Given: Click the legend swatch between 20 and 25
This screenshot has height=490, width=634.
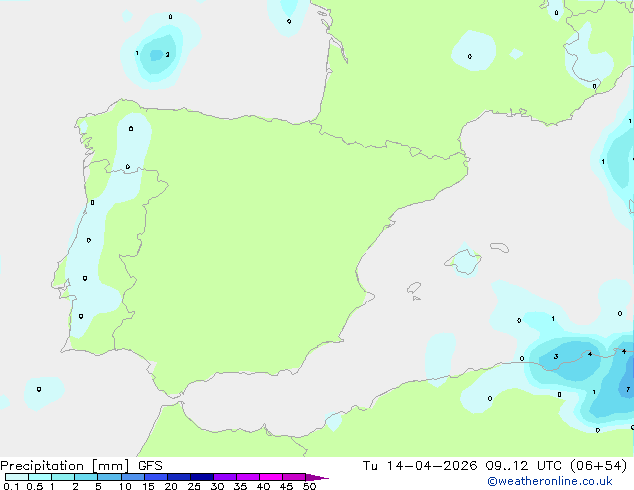Looking at the screenshot, I should point(179,477).
